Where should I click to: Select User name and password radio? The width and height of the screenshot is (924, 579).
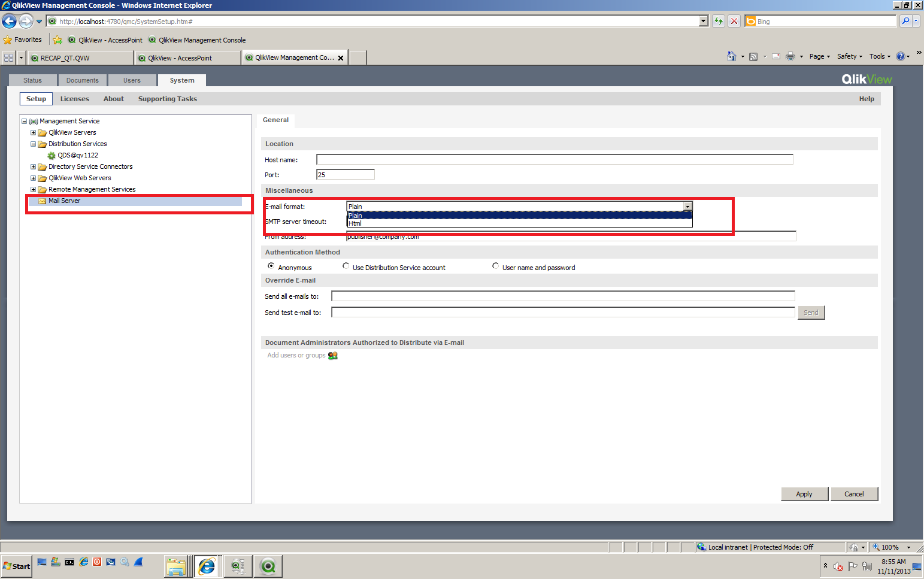[496, 266]
